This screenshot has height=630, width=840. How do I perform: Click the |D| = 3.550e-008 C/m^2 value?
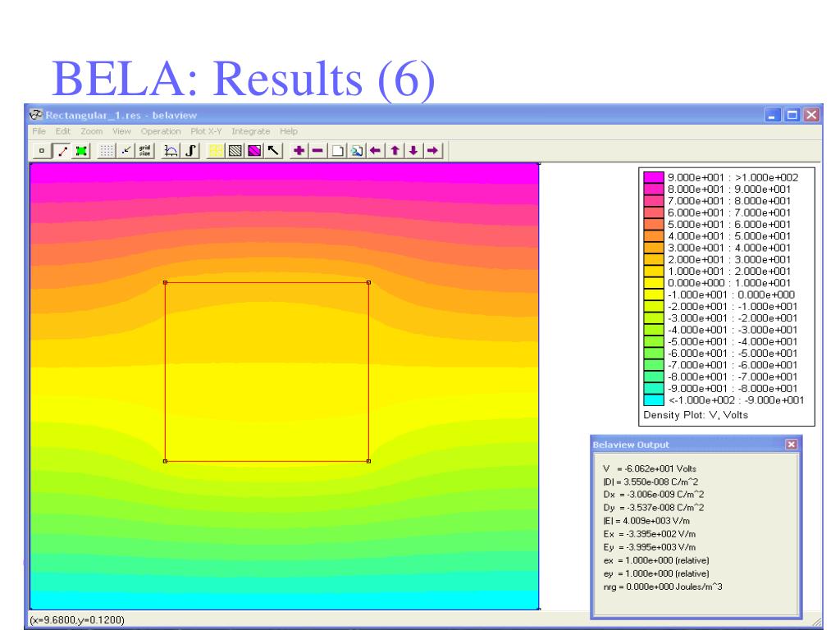(x=651, y=482)
